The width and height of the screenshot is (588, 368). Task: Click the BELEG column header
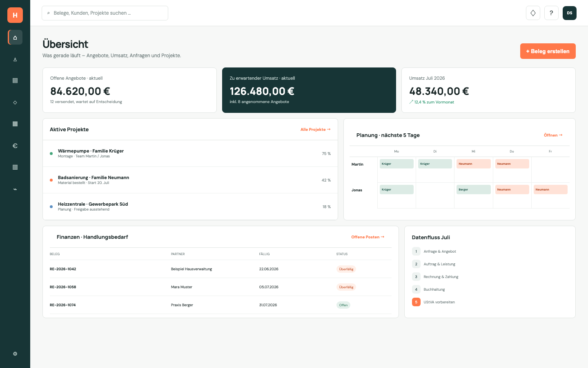55,254
